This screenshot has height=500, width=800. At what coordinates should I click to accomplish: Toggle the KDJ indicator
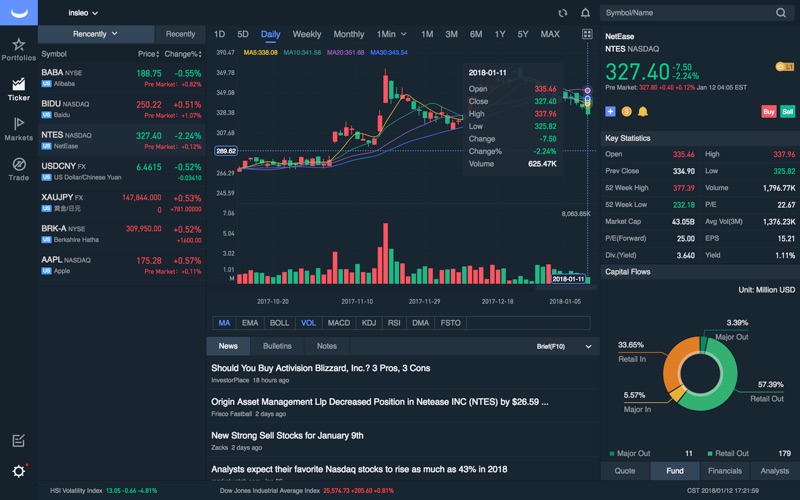(x=368, y=323)
